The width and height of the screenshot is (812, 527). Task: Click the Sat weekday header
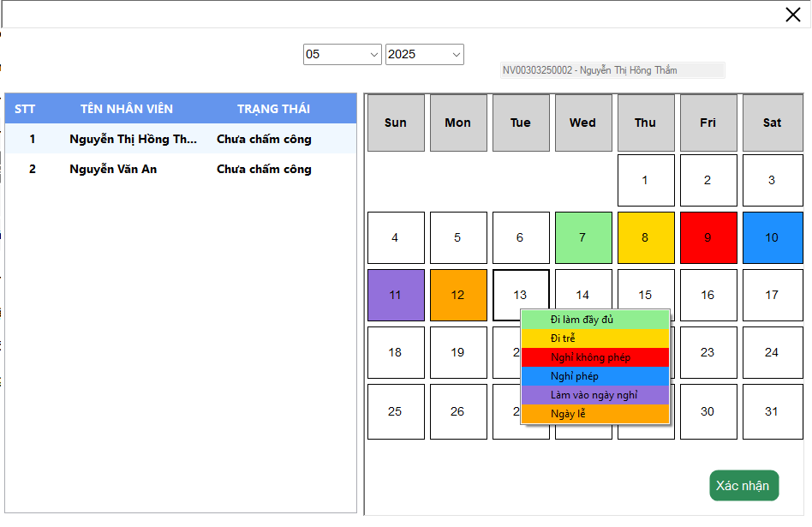pyautogui.click(x=773, y=123)
